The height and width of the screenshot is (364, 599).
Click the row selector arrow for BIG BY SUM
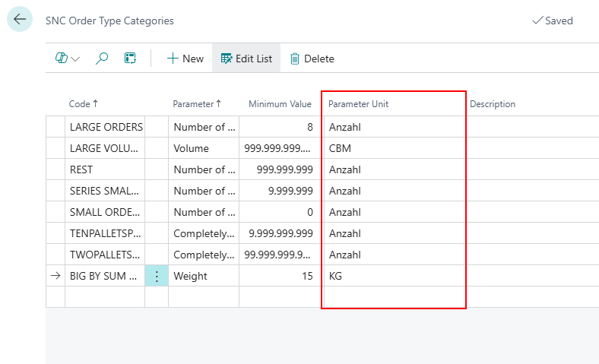point(55,277)
